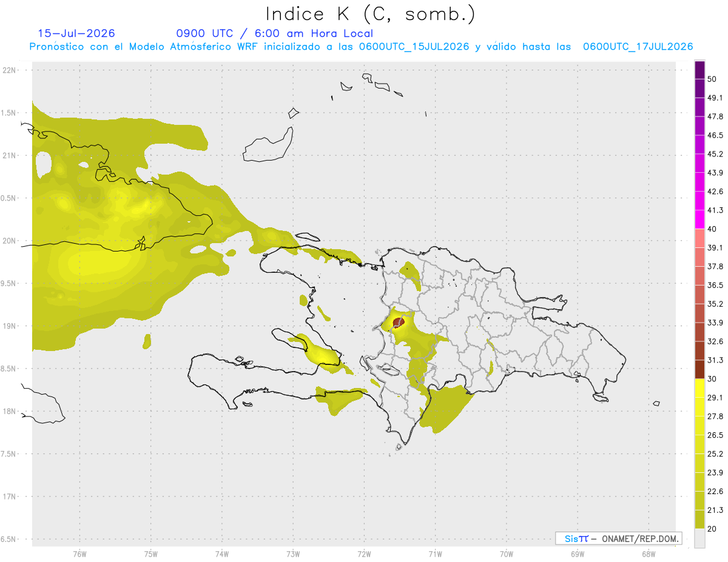This screenshot has width=728, height=562.
Task: Click the '22N' latitude label
Action: 10,70
